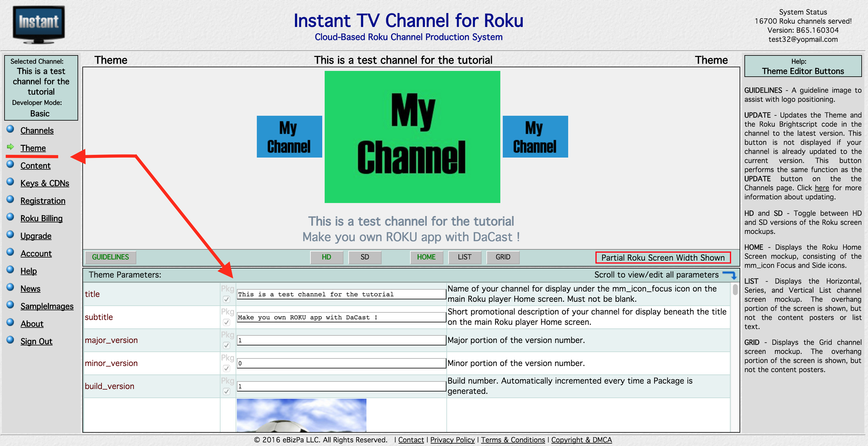The image size is (868, 446).
Task: Click the minor_version input field
Action: [341, 363]
